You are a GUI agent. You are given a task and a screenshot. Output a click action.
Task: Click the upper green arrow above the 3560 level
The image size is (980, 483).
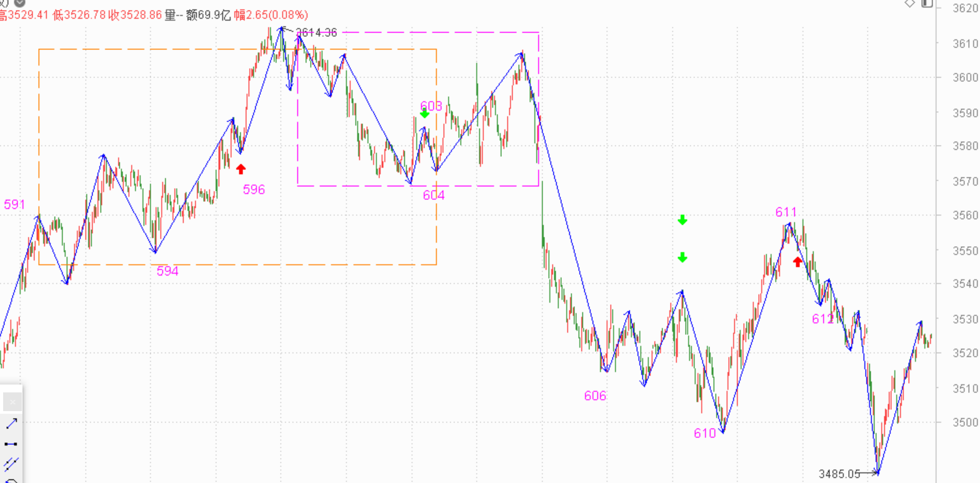[682, 220]
